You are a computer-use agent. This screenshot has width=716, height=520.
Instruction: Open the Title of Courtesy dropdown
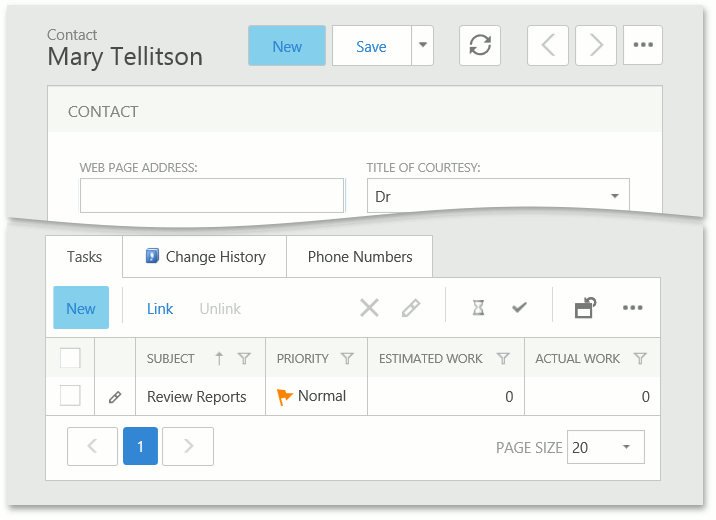click(x=613, y=197)
